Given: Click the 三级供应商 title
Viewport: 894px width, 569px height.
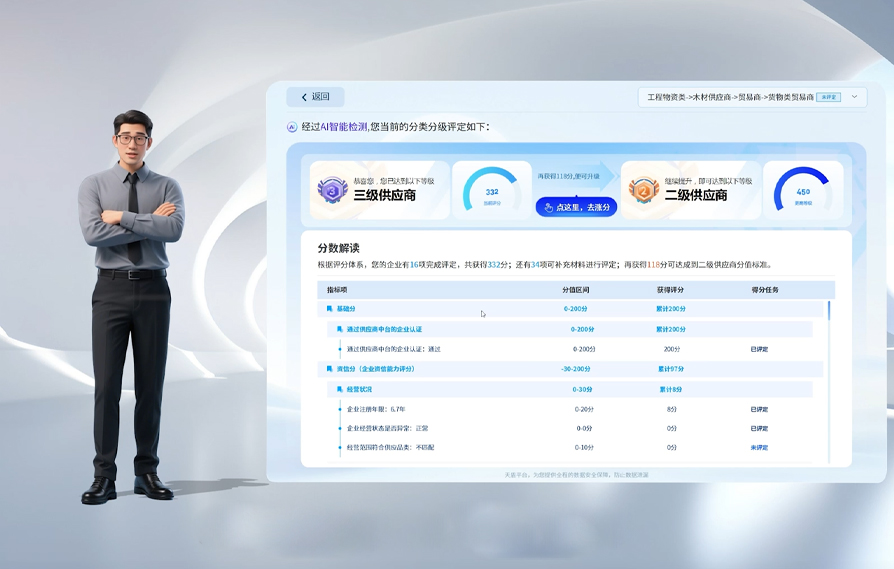Looking at the screenshot, I should coord(384,196).
